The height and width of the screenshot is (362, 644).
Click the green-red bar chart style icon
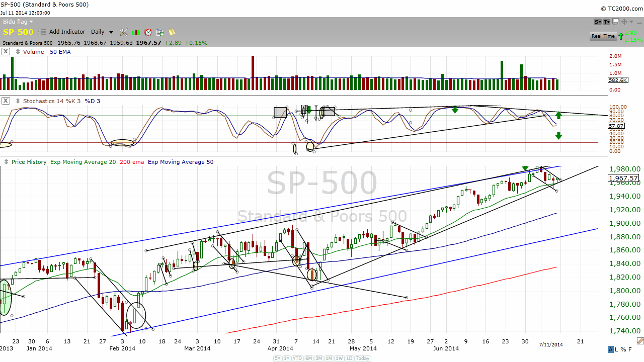pos(136,32)
